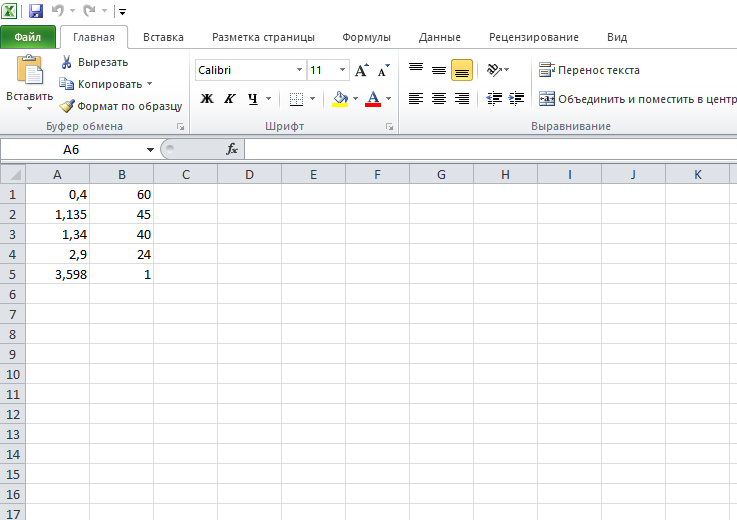Click the yellow fill color bucket

340,99
